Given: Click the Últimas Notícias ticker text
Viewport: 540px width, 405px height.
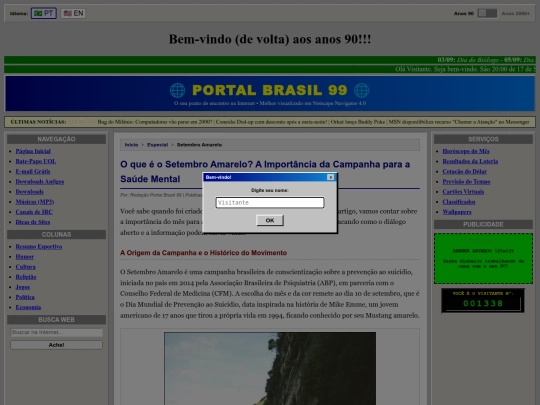Looking at the screenshot, I should (x=313, y=122).
